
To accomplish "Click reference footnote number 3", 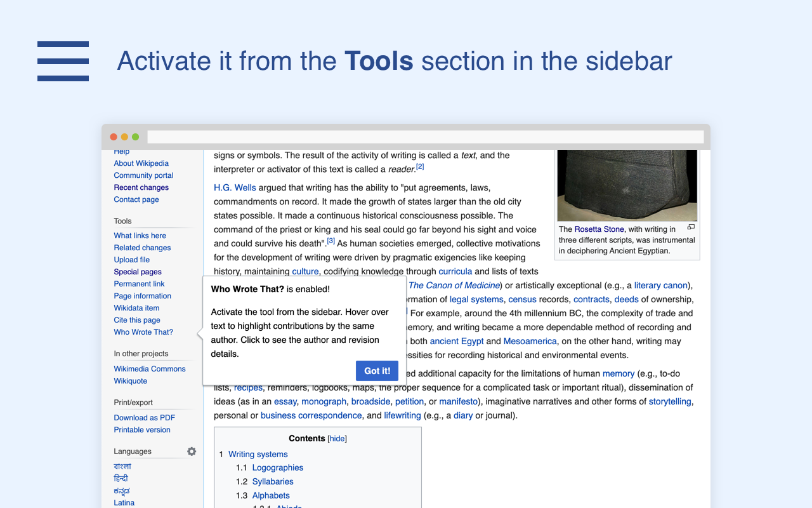I will [x=331, y=241].
